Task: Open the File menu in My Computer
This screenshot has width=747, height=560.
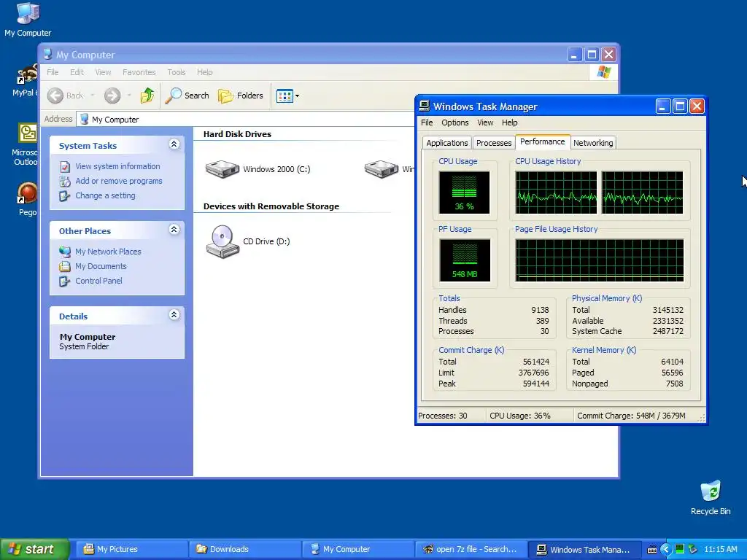Action: point(53,72)
